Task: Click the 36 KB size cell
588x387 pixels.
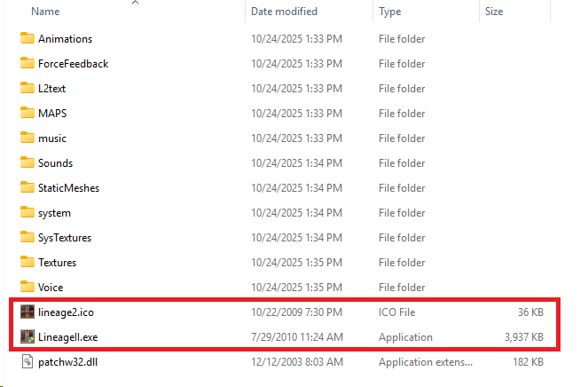Action: [x=530, y=312]
